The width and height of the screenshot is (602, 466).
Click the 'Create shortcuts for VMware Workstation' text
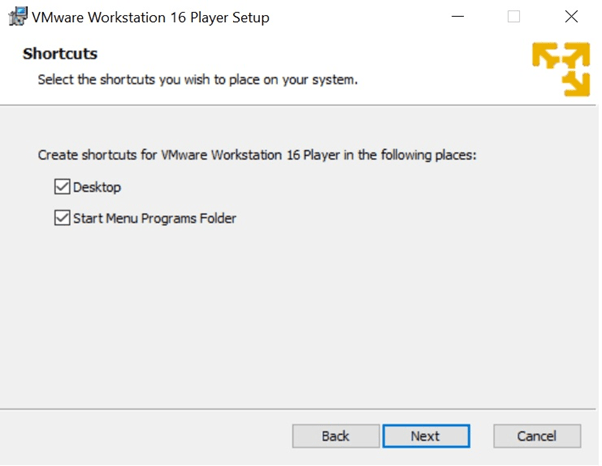257,155
